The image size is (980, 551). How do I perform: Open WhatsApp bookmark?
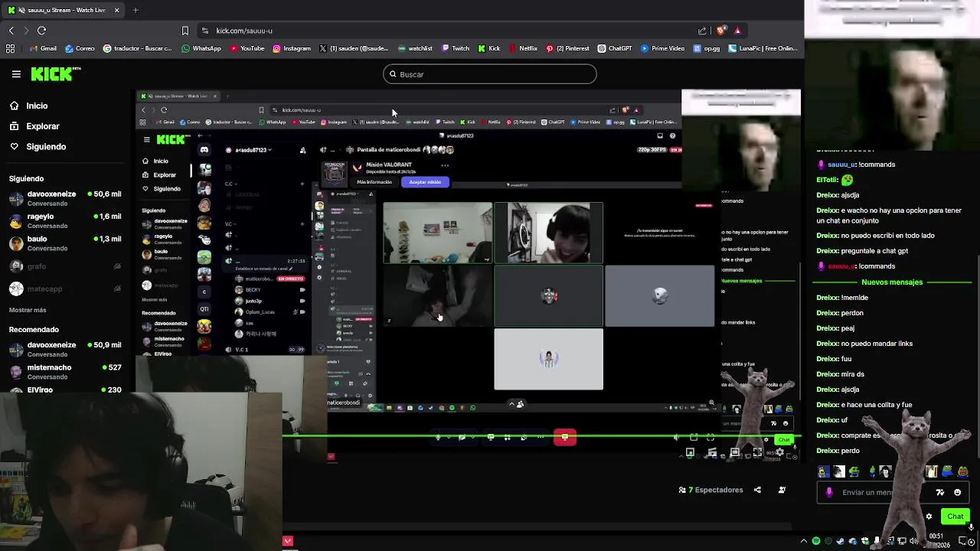tap(201, 48)
